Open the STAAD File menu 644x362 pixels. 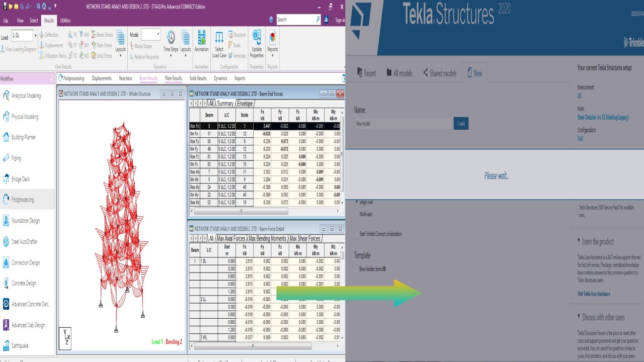(6, 21)
